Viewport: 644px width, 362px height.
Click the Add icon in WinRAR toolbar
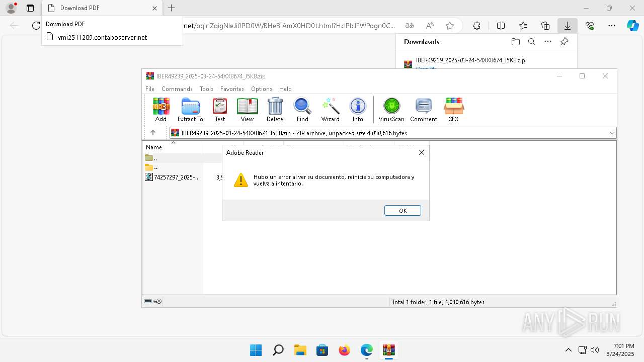tap(161, 110)
